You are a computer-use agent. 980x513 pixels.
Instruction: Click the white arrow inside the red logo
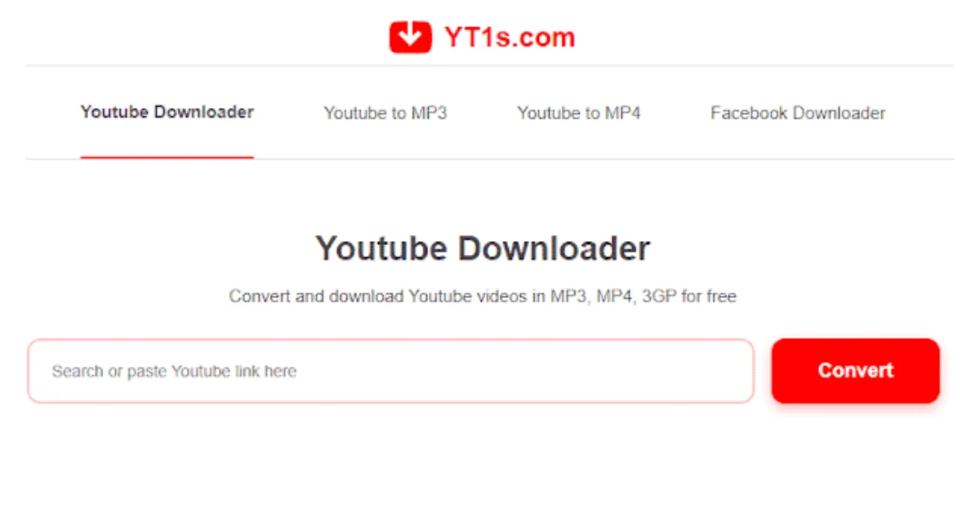410,36
